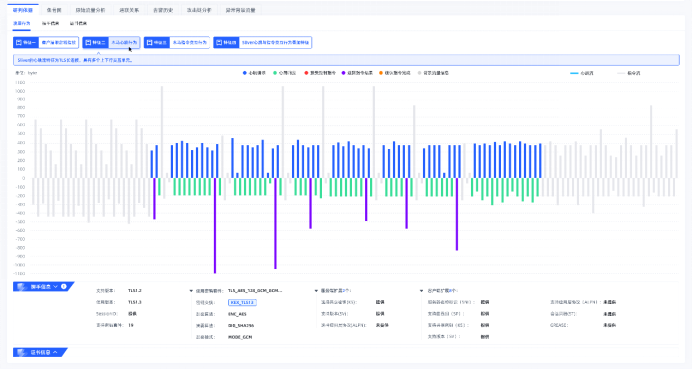Toggle the blue line legend entry
This screenshot has width=692, height=370.
pos(582,73)
